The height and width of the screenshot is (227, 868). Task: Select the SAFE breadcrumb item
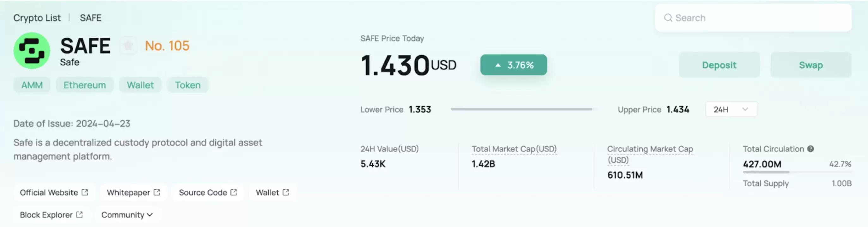click(x=90, y=17)
